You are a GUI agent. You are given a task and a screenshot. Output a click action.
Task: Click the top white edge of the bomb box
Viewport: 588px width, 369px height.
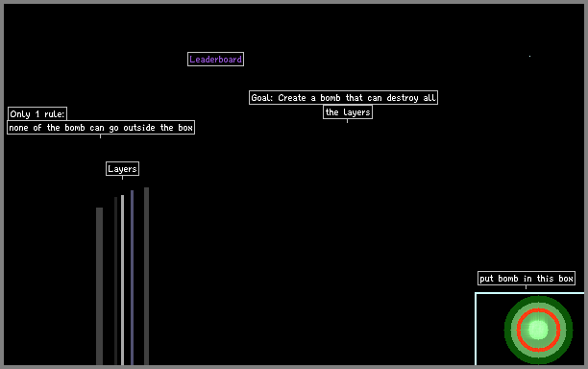pyautogui.click(x=529, y=293)
